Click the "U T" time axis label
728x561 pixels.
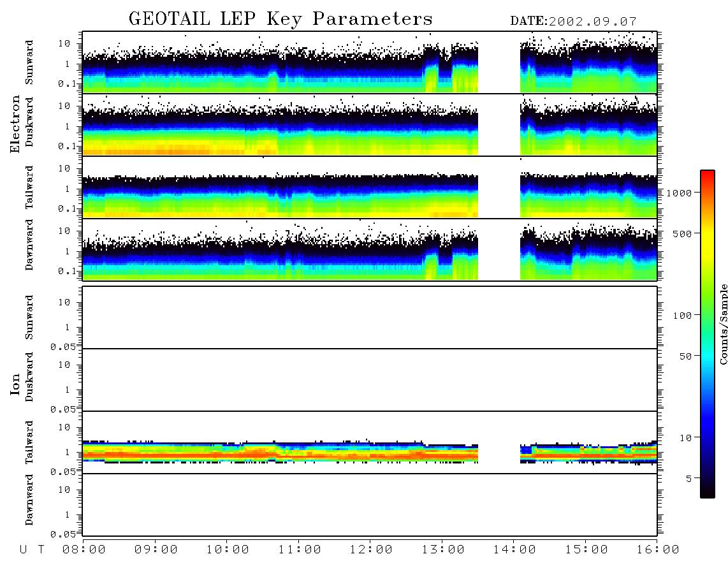tap(33, 550)
